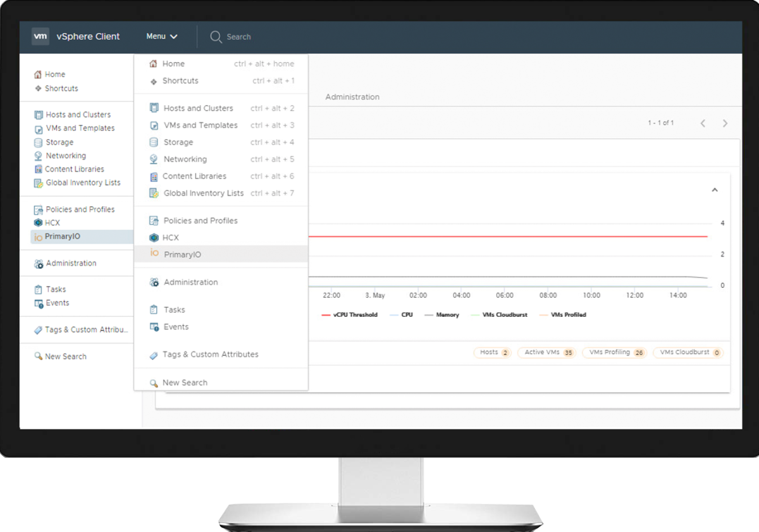Click the VMs Cloudburst 0 badge
Image resolution: width=759 pixels, height=532 pixels.
(x=688, y=352)
